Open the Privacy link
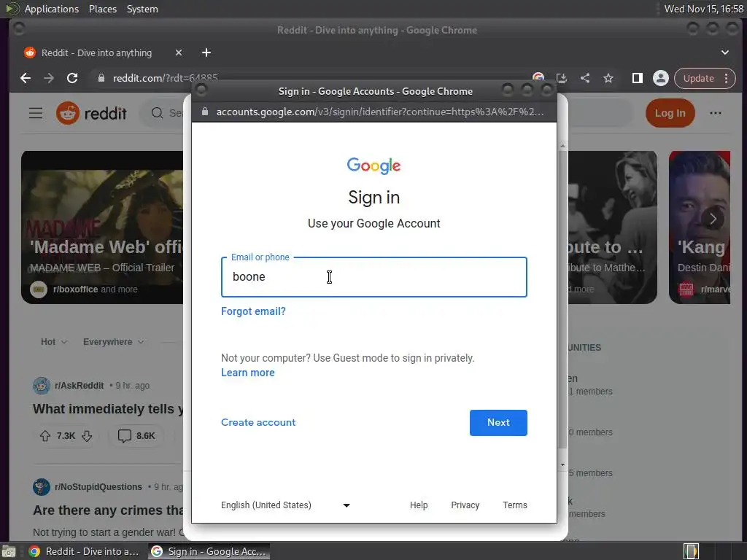The width and height of the screenshot is (747, 560). 465,505
